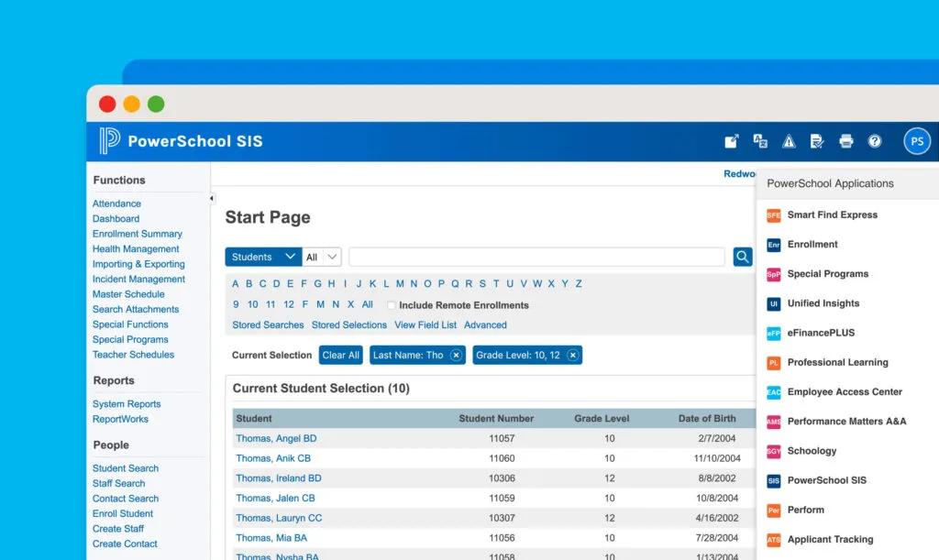Open the All field filter dropdown
The height and width of the screenshot is (560, 939).
322,257
